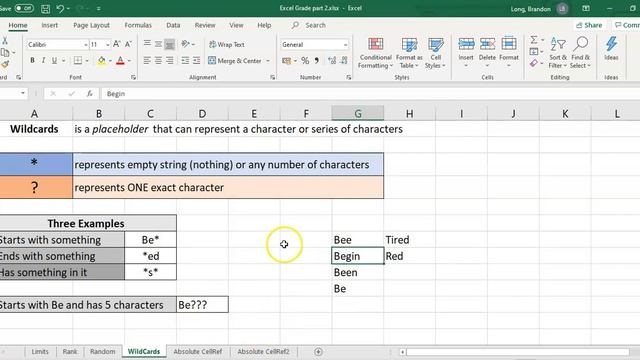640x360 pixels.
Task: Open the font name Calibri dropdown
Action: 86,44
